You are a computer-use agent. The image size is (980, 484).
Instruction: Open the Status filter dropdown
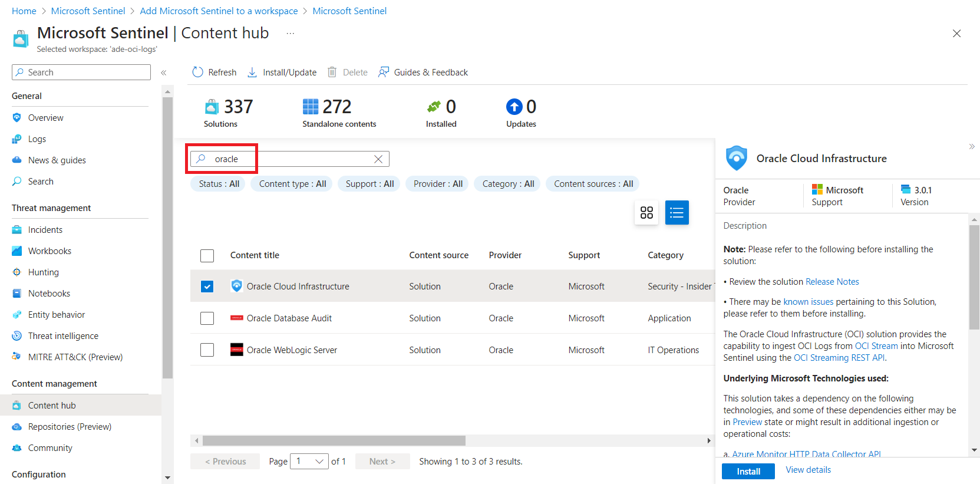pos(219,184)
